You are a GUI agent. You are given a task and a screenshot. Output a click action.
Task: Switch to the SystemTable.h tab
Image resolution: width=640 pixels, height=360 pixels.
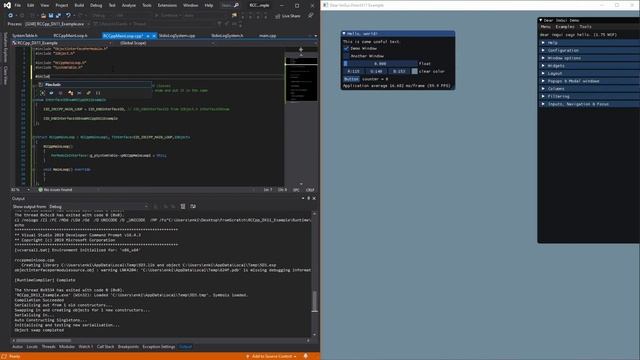point(25,36)
